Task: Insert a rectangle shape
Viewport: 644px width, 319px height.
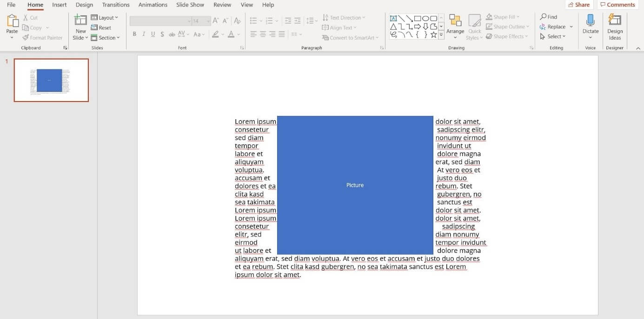Action: [418, 18]
